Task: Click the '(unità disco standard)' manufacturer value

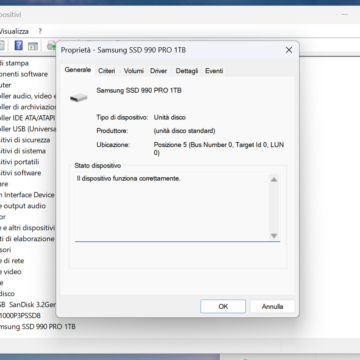Action: (x=184, y=131)
